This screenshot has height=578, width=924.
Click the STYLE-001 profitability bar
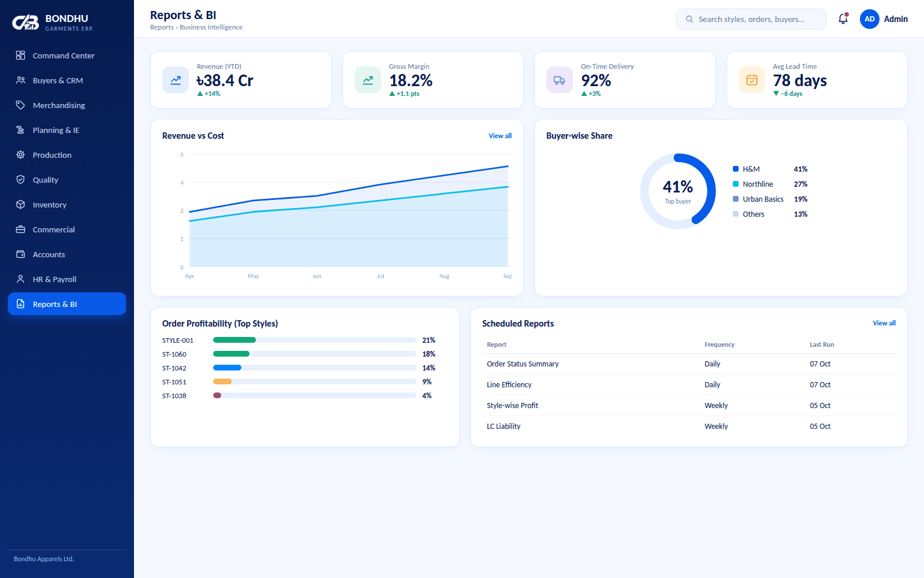point(315,340)
